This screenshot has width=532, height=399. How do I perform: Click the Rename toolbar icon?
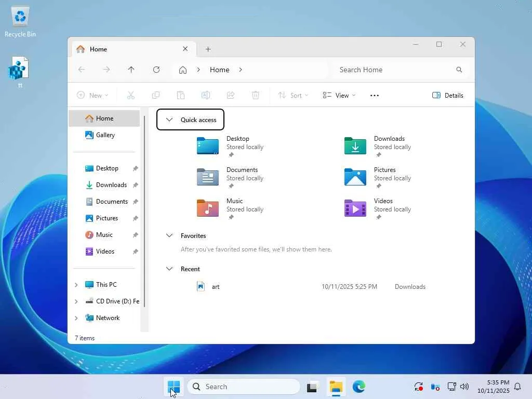[206, 96]
